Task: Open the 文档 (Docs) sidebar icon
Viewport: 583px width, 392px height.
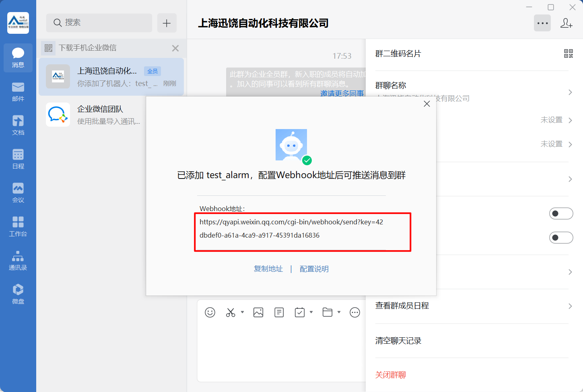Action: tap(18, 125)
